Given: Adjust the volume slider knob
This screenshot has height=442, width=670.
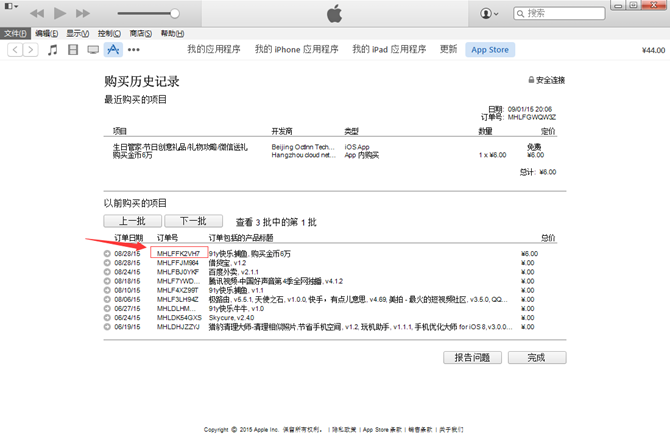Looking at the screenshot, I should 174,14.
